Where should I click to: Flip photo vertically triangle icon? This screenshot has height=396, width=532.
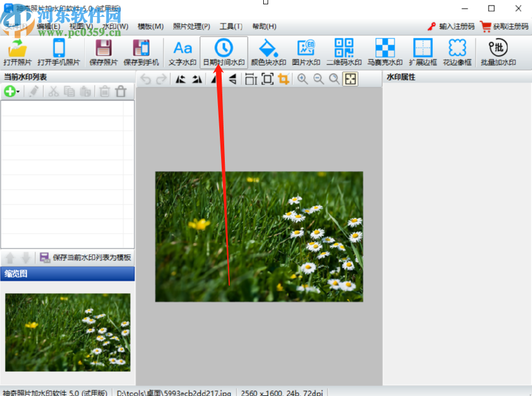(x=232, y=79)
